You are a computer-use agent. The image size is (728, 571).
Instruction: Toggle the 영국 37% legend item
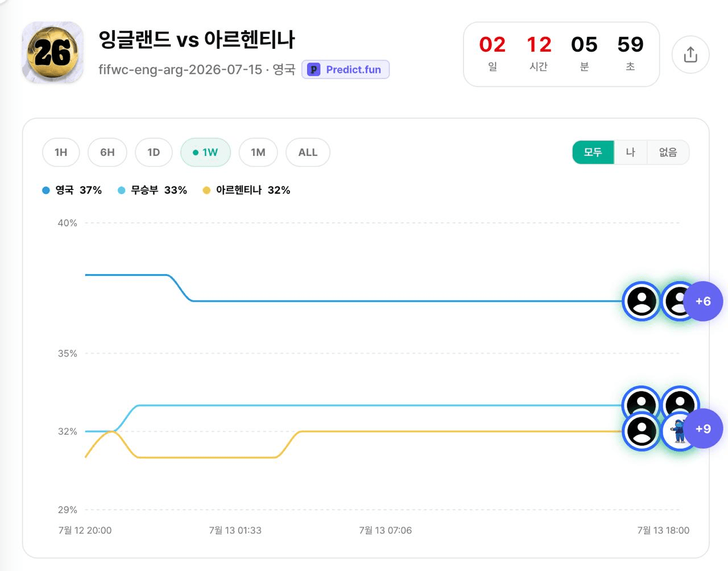(72, 190)
